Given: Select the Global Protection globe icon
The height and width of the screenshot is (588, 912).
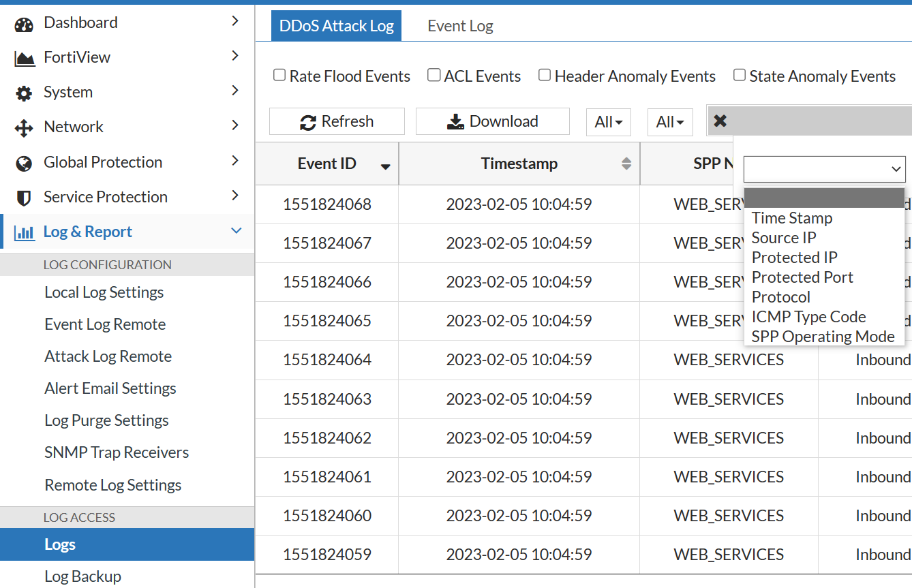Looking at the screenshot, I should click(24, 162).
